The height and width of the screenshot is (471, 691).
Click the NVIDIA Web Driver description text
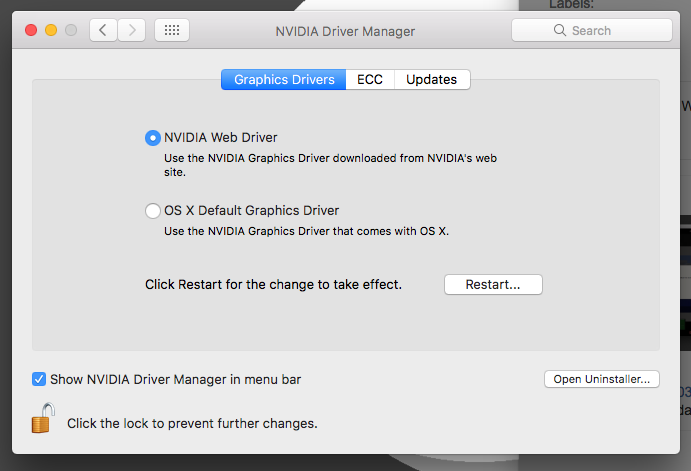[x=328, y=165]
